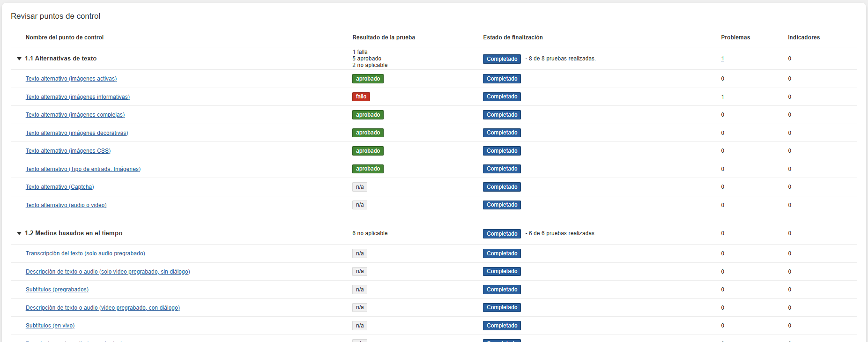Collapse the 1.2 Medios basados en el tiempo section

pyautogui.click(x=19, y=233)
